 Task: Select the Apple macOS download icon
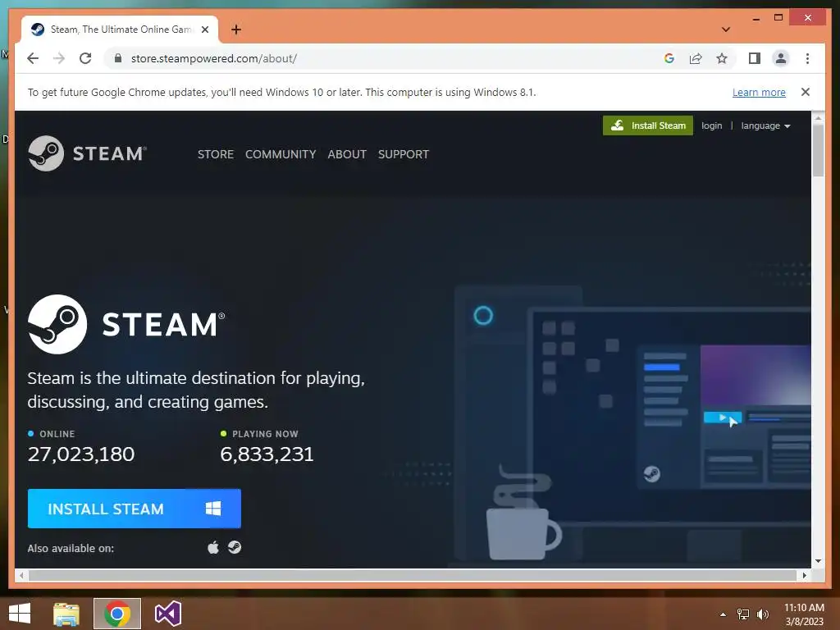pos(213,547)
